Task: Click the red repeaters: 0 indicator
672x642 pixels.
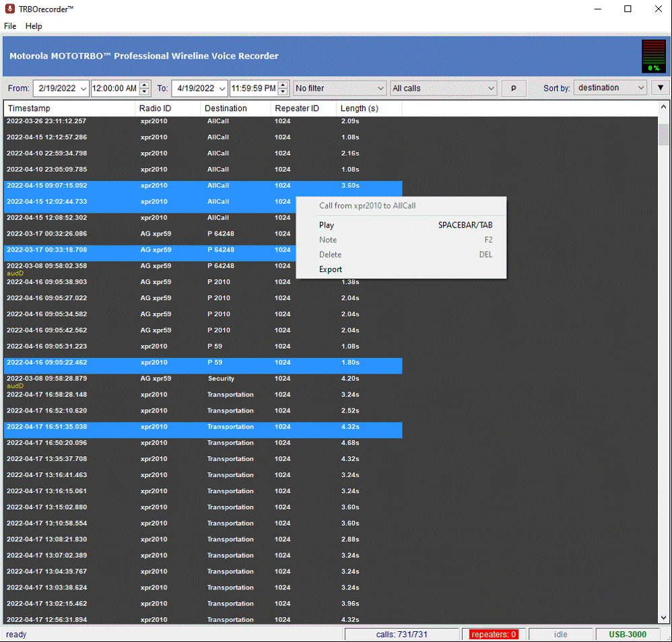Action: 494,634
